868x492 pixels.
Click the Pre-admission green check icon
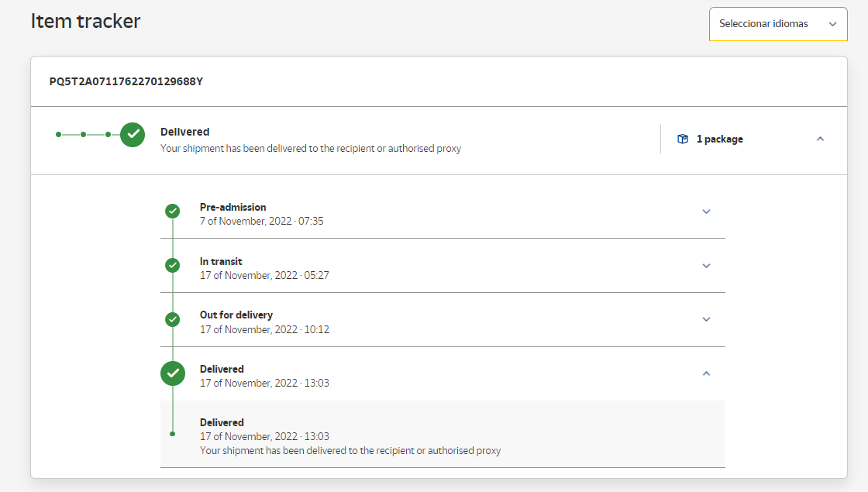(x=173, y=211)
